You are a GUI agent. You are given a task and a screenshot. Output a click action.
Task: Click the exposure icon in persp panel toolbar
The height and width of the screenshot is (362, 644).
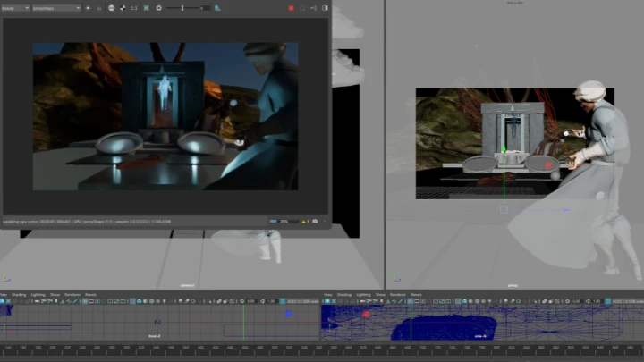tap(567, 301)
